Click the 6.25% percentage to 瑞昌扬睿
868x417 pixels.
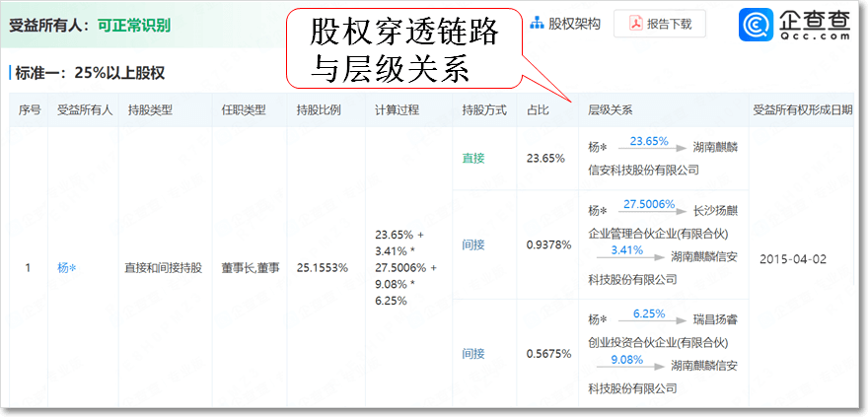[649, 313]
